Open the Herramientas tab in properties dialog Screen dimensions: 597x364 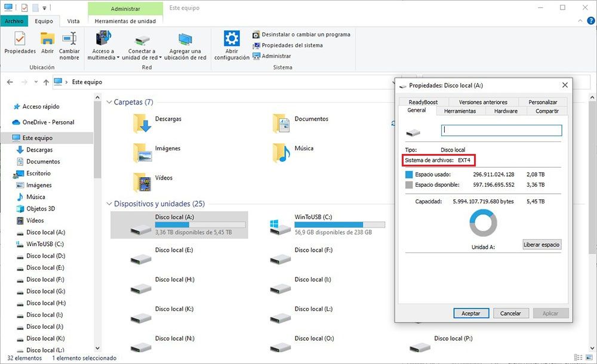[460, 111]
